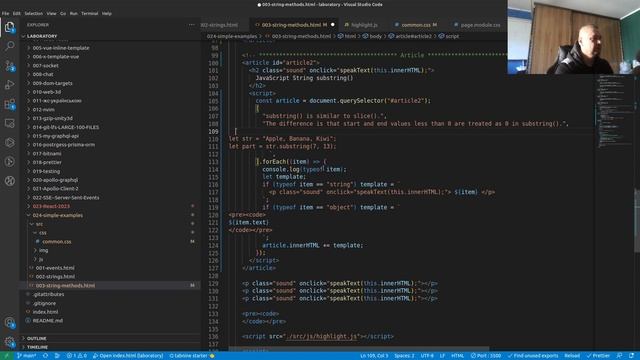The image size is (640, 360).
Task: Click the script breadcrumb
Action: [449, 36]
